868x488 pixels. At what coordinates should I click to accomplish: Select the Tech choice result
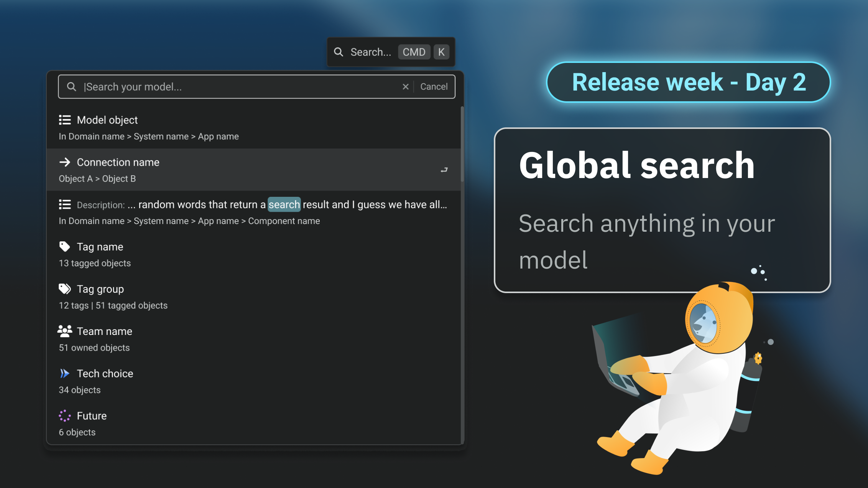253,381
